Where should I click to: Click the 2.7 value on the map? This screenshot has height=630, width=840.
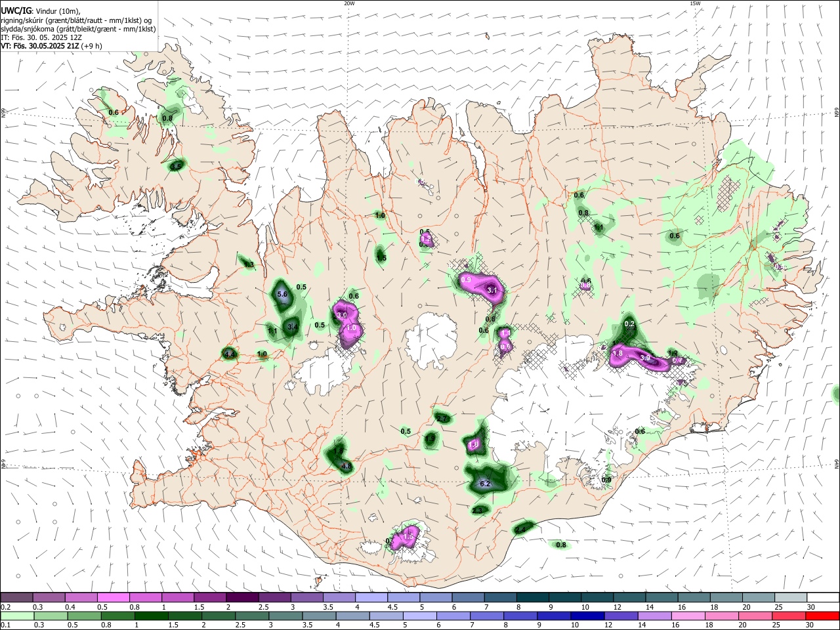pyautogui.click(x=442, y=419)
